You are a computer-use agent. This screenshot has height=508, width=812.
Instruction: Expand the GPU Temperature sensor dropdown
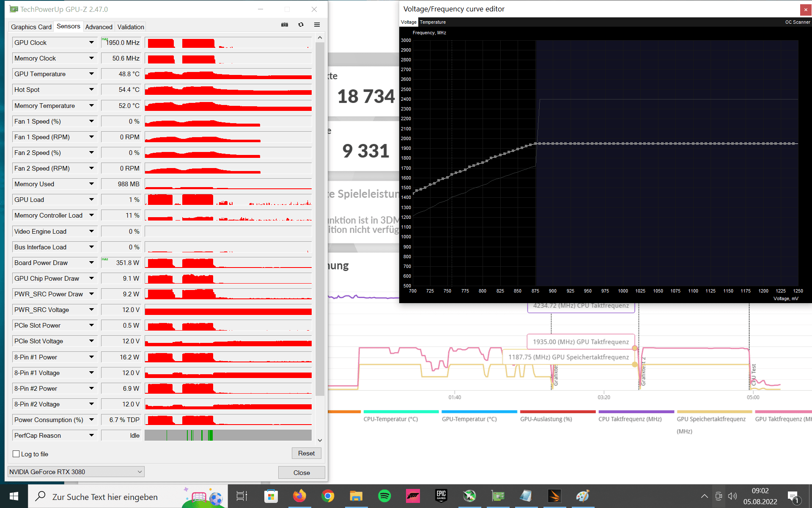tap(91, 74)
